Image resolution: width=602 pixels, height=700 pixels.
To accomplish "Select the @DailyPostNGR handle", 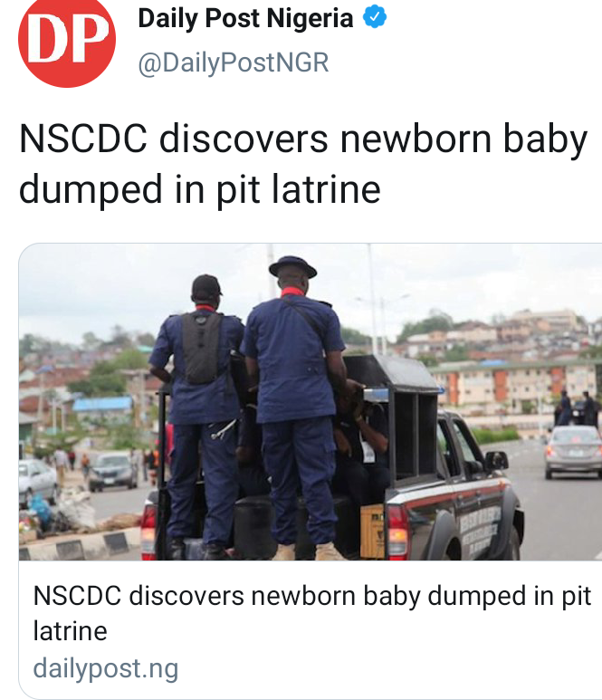I will coord(234,62).
